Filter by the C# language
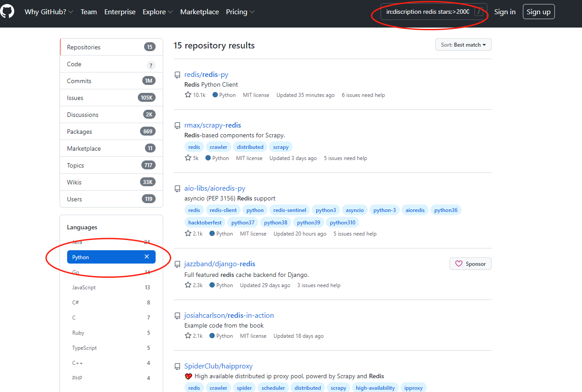The image size is (582, 392). 111,303
